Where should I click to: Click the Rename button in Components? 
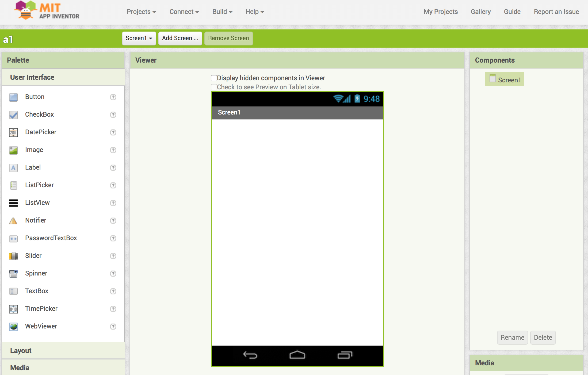click(x=512, y=338)
